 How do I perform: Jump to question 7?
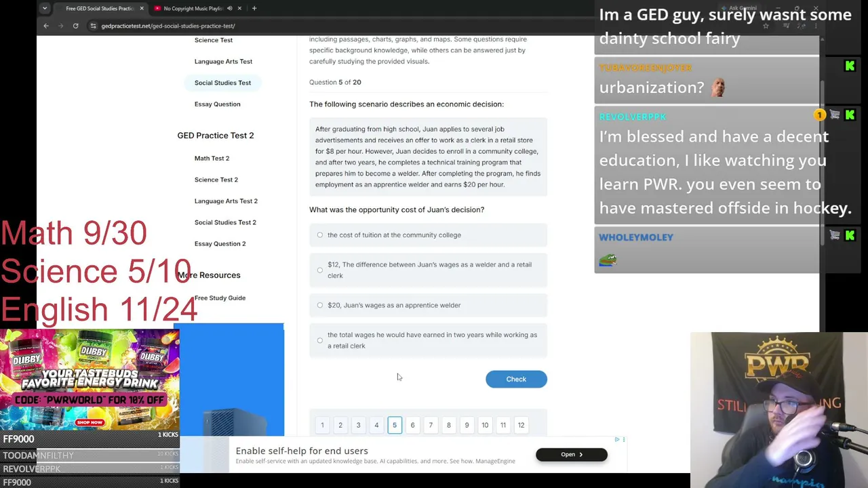[x=431, y=425]
